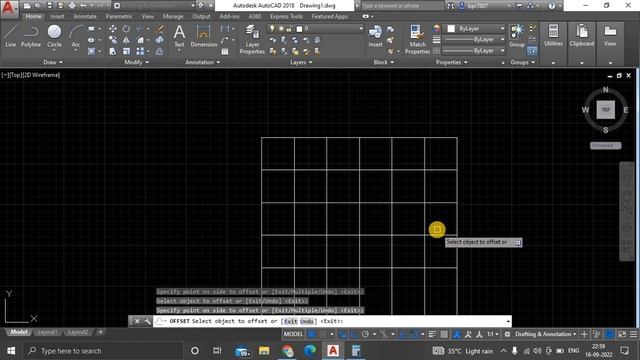
Task: Expand the Properties panel
Action: tap(451, 62)
